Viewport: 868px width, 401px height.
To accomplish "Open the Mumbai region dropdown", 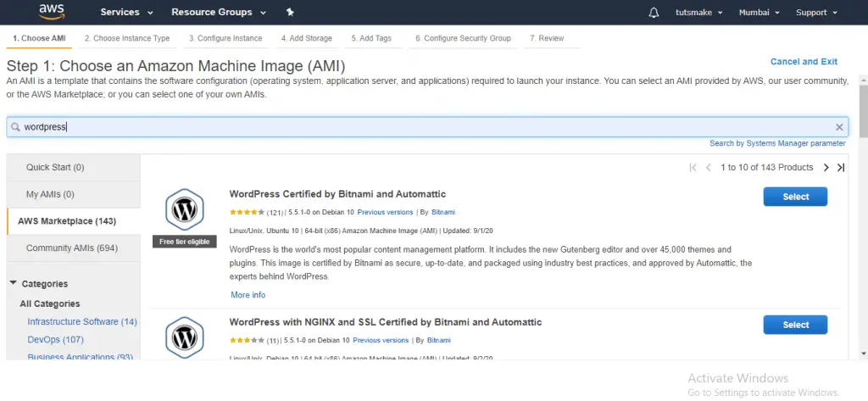I will [759, 12].
